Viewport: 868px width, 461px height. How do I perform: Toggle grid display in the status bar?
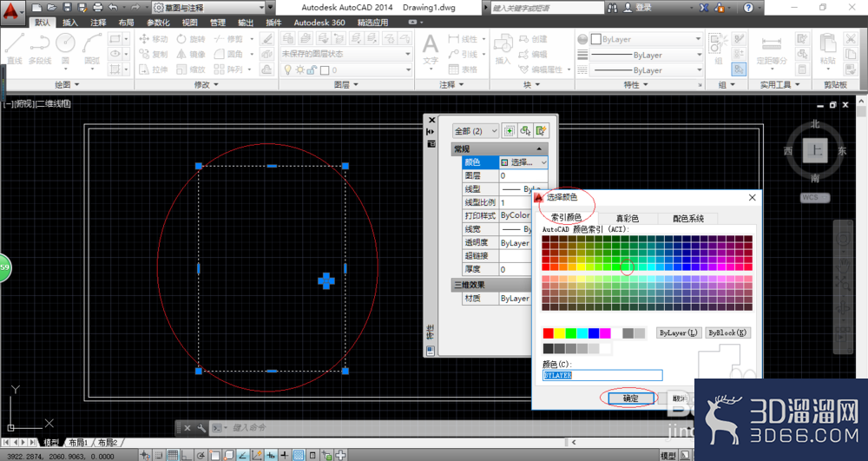click(x=173, y=456)
